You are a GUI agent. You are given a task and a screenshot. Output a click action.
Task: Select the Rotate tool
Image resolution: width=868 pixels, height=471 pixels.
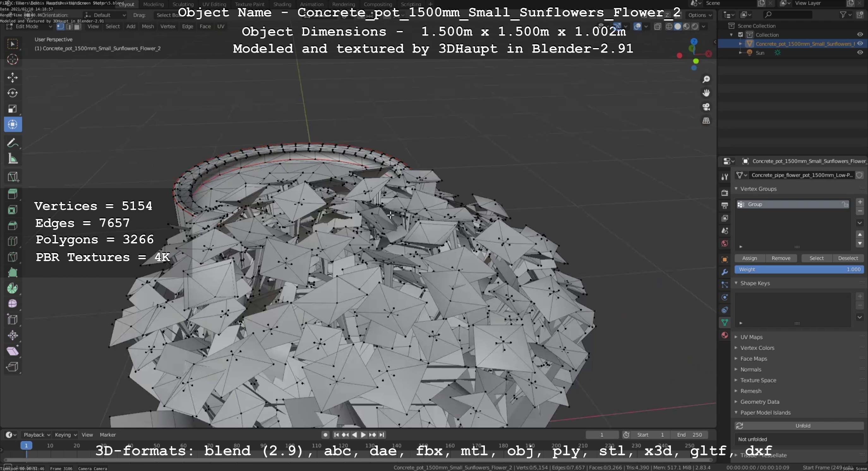pyautogui.click(x=12, y=93)
